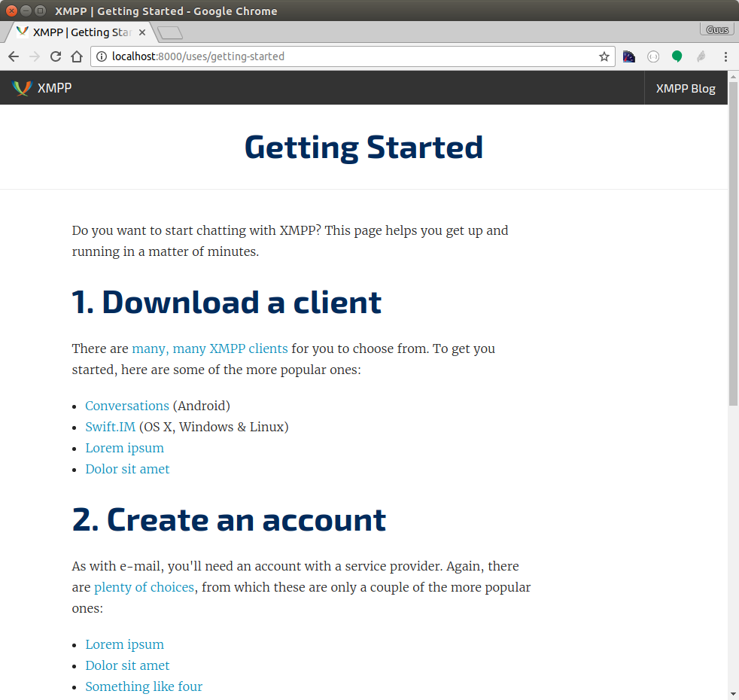
Task: Bookmark this page with the star icon
Action: tap(604, 56)
